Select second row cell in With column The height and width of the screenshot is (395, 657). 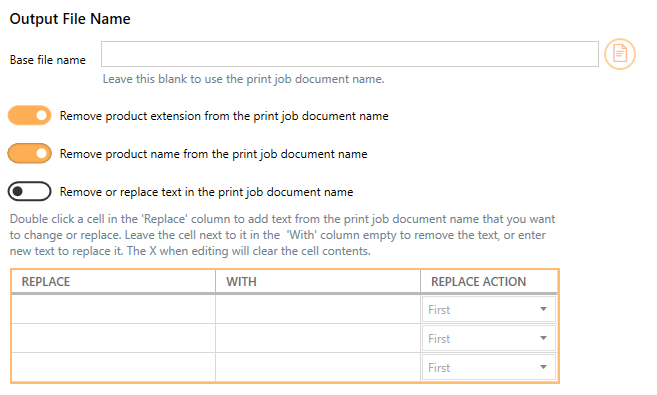318,338
